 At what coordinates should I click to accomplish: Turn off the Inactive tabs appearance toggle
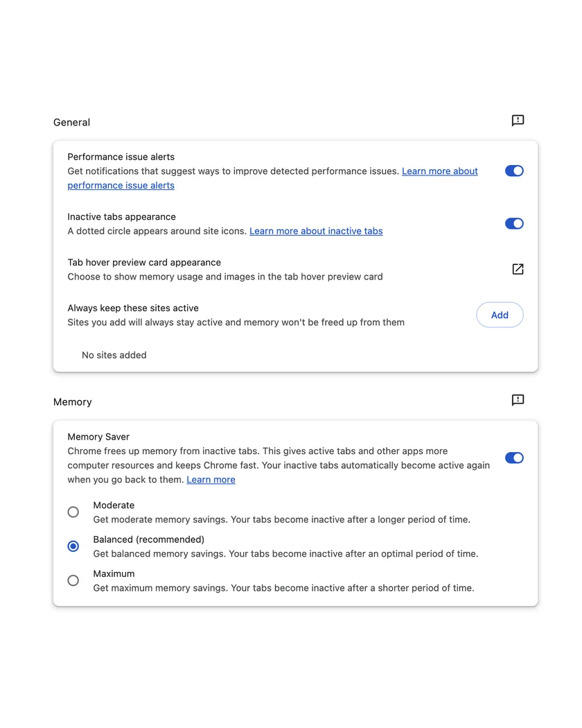point(514,223)
